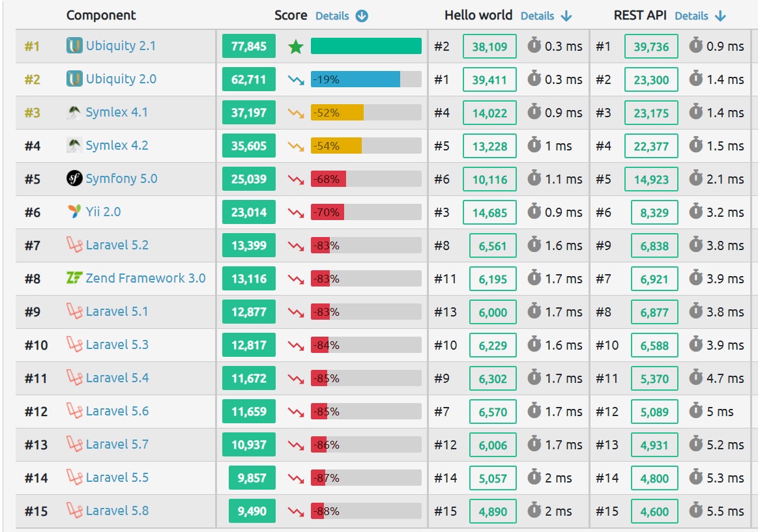Image resolution: width=758 pixels, height=532 pixels.
Task: Click the 4,600 REST API value
Action: tap(654, 511)
